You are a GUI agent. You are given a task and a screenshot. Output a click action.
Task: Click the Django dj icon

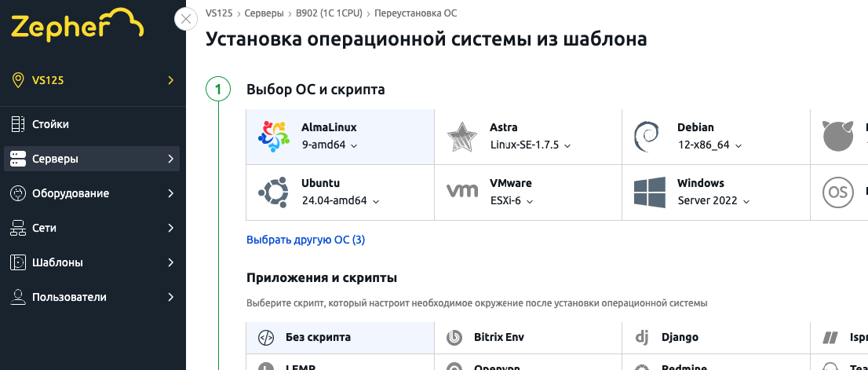642,338
